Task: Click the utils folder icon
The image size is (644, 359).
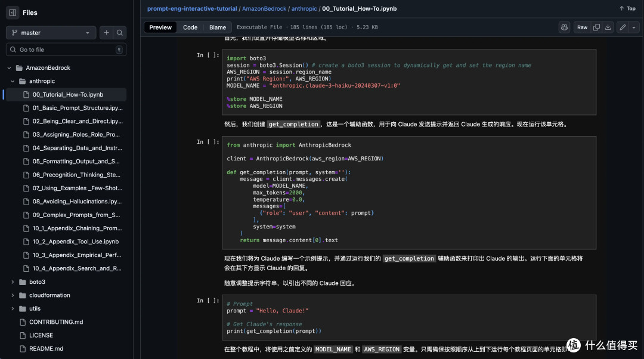Action: [x=22, y=309]
